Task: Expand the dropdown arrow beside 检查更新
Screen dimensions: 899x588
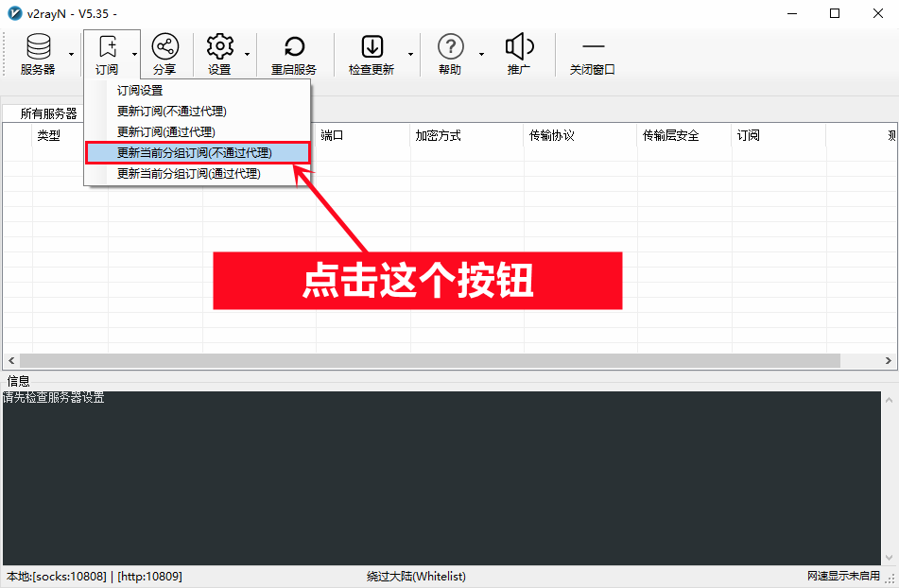Action: coord(411,54)
